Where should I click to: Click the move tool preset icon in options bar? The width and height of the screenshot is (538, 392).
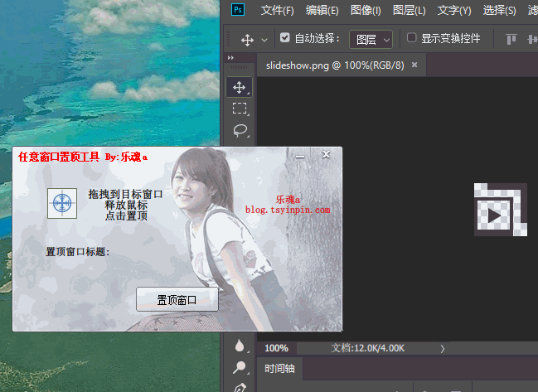pyautogui.click(x=247, y=40)
